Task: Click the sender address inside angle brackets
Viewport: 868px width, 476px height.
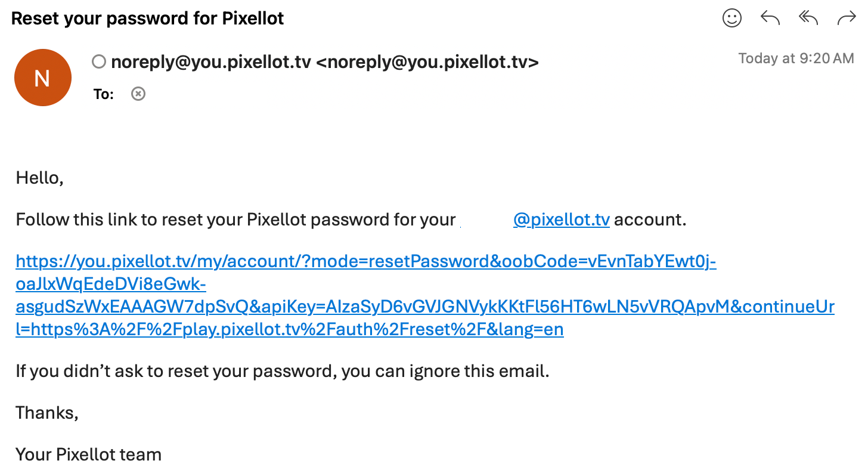Action: 427,61
